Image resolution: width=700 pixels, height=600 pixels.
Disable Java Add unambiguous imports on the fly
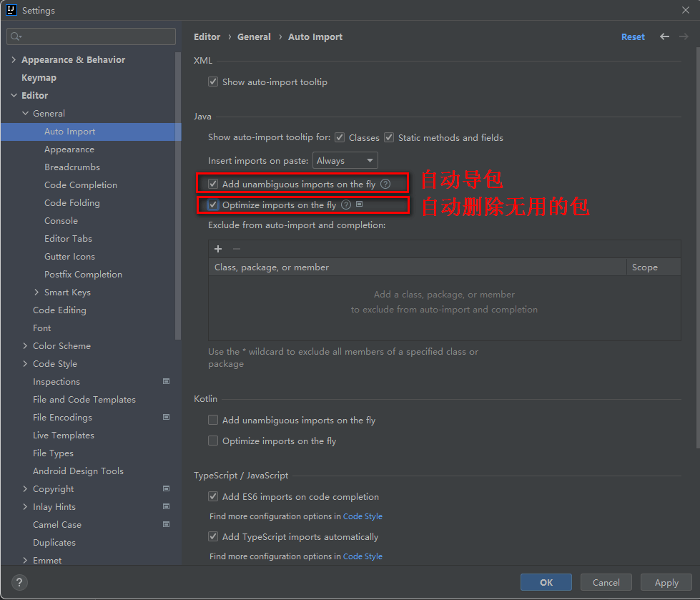pos(213,184)
